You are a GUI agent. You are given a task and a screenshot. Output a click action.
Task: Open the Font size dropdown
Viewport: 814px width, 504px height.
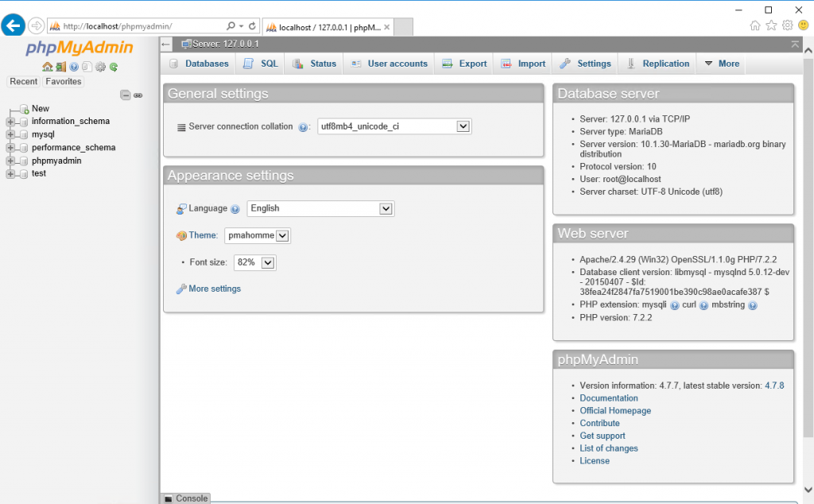[254, 262]
